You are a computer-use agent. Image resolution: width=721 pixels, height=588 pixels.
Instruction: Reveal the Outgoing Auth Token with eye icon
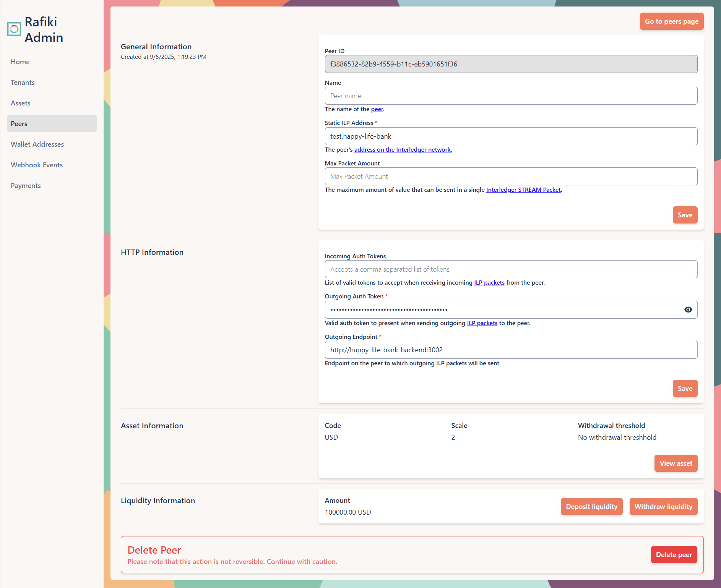click(x=688, y=309)
